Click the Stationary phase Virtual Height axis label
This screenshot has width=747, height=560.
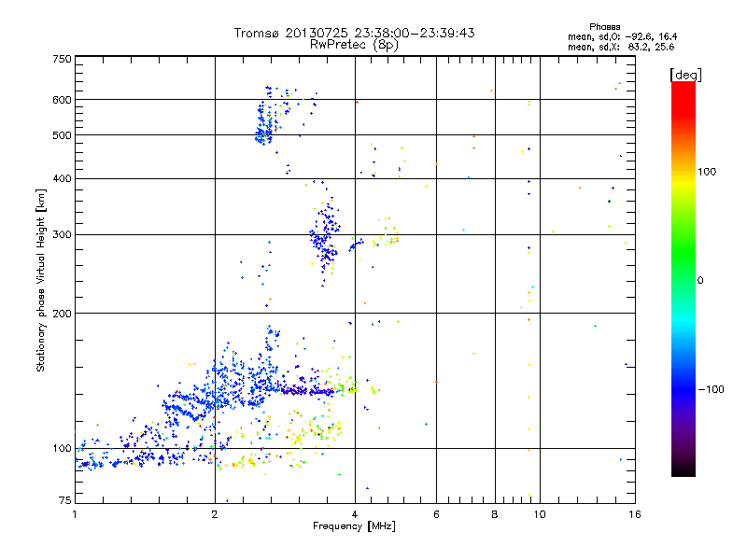(41, 281)
